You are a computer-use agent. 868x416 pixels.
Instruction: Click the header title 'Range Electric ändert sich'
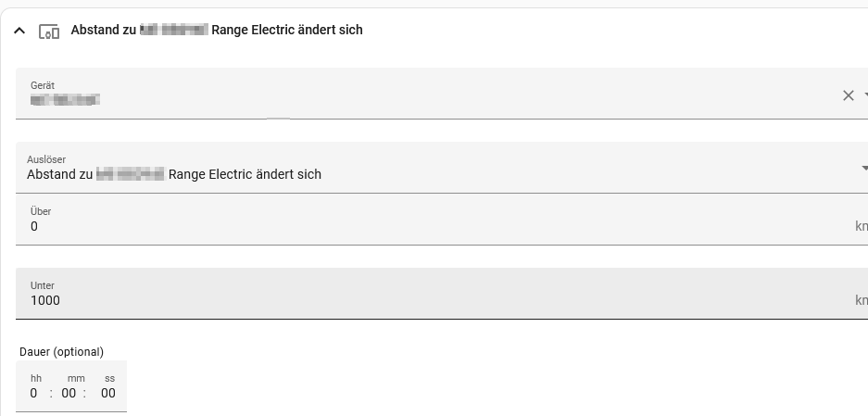[x=287, y=31]
